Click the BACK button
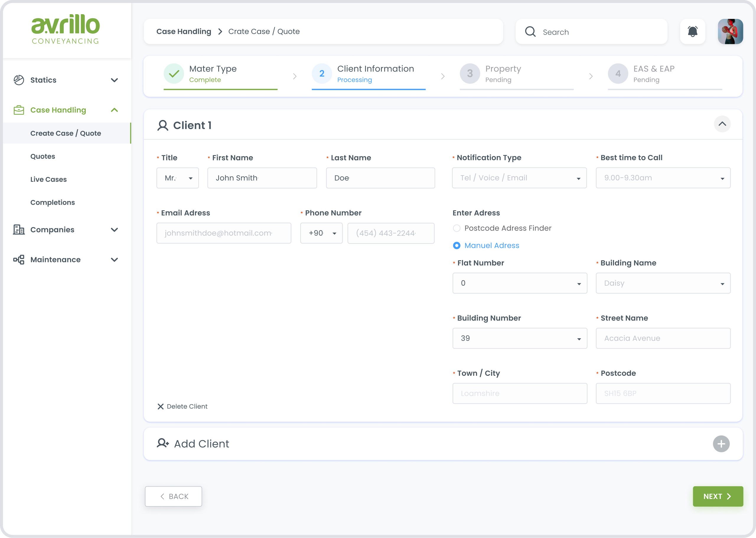Screen dimensions: 756x538 174,496
